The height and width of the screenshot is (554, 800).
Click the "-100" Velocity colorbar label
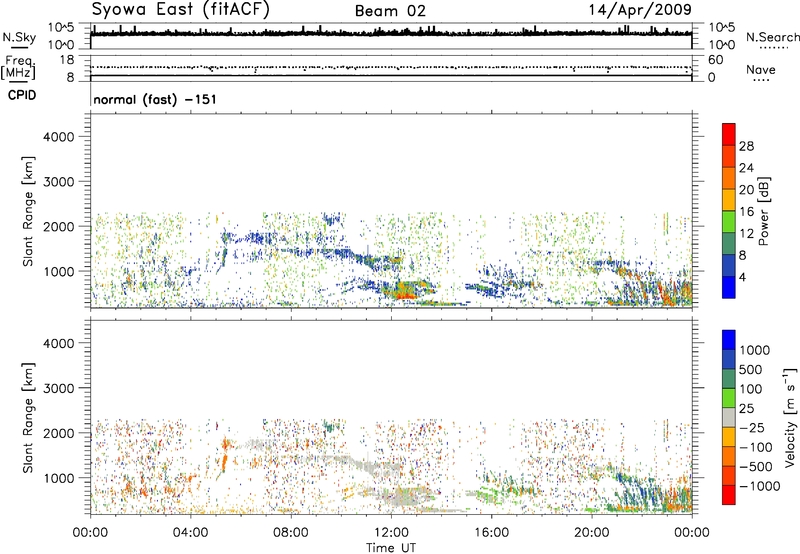click(756, 447)
